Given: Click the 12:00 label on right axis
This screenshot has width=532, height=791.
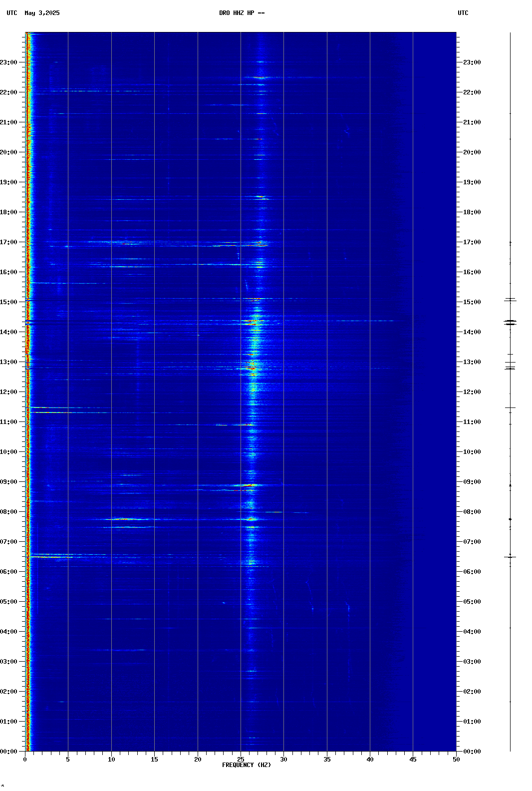Looking at the screenshot, I should click(472, 392).
